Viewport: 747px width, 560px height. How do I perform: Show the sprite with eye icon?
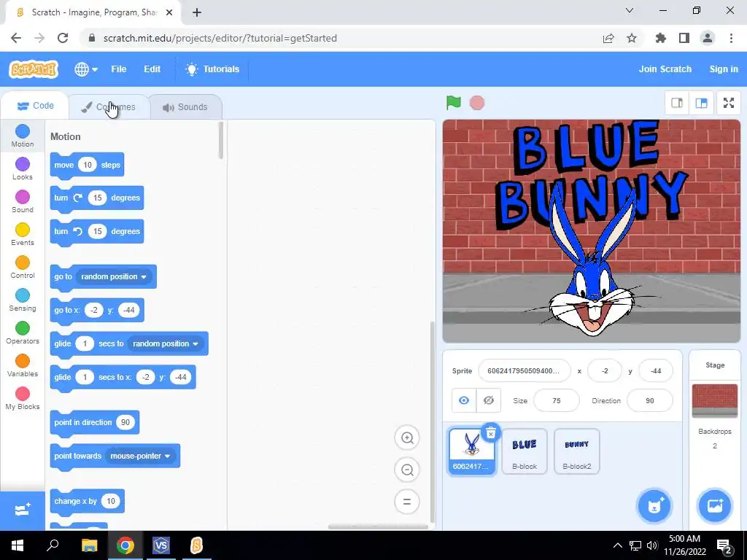[x=464, y=400]
